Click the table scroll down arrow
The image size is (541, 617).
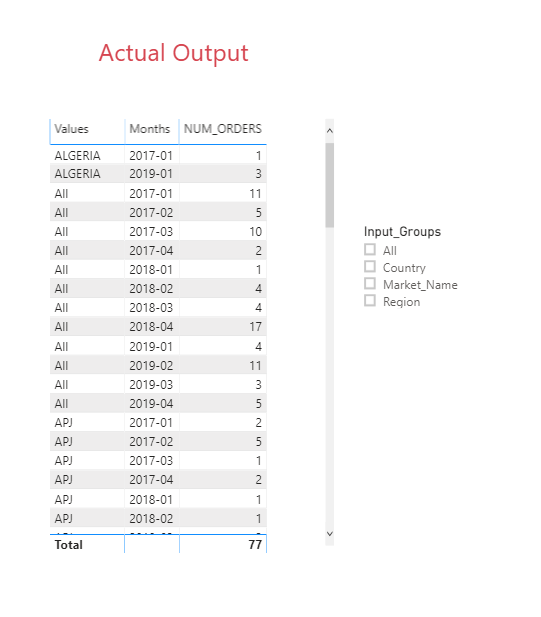pos(330,534)
